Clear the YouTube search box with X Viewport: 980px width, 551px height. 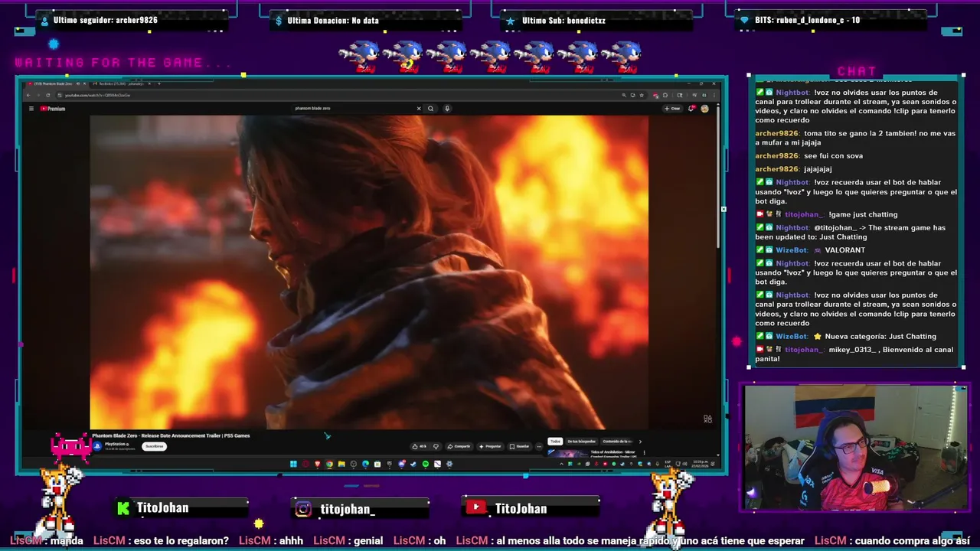[x=419, y=109]
